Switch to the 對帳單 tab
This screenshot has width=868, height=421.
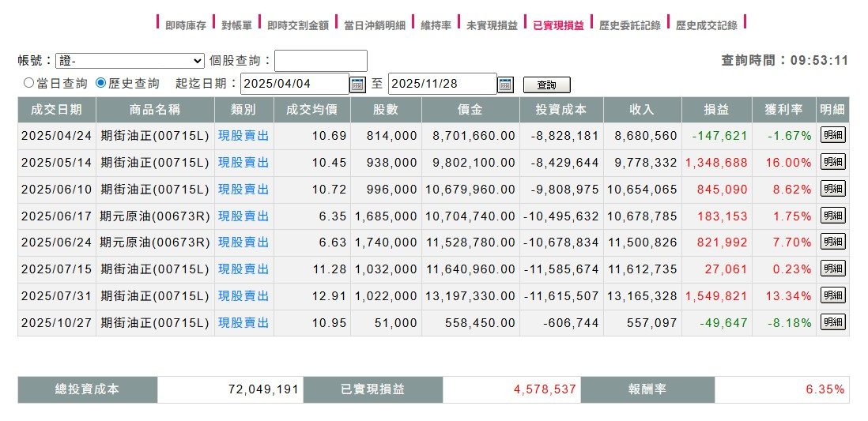point(236,25)
